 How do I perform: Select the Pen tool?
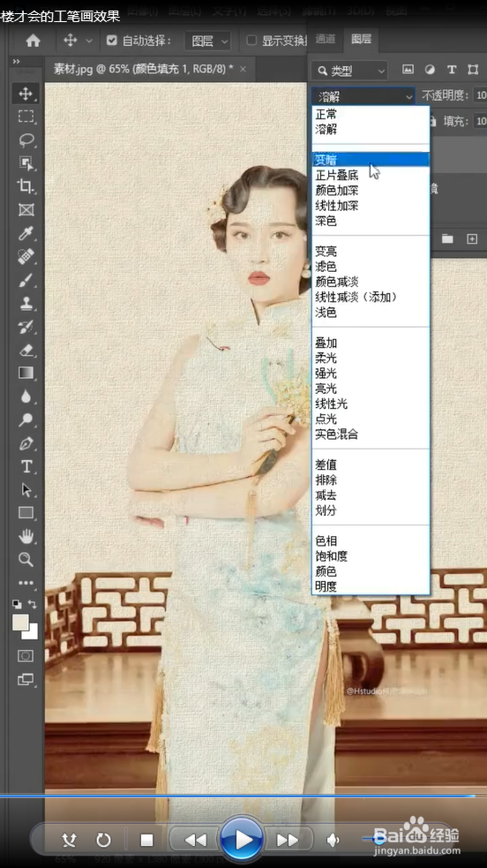pyautogui.click(x=26, y=443)
